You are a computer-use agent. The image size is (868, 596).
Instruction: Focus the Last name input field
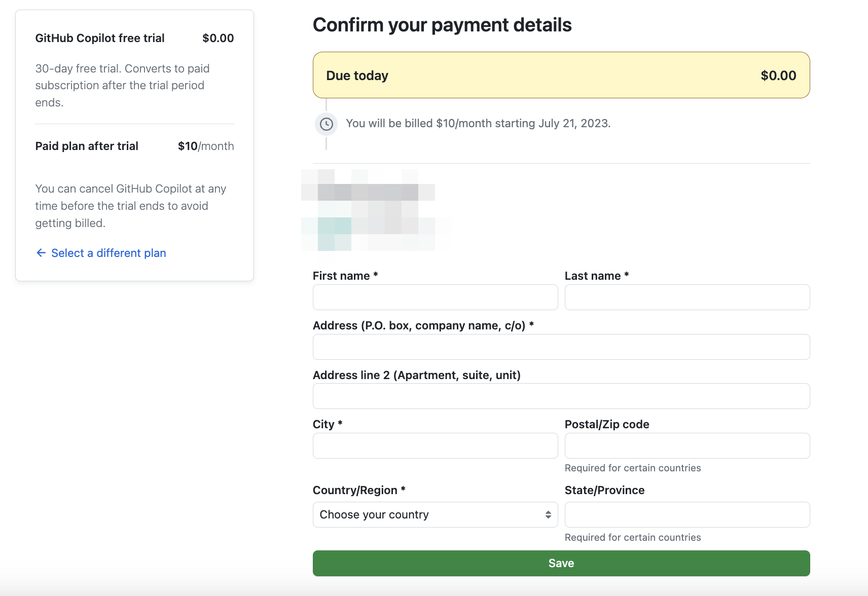coord(687,297)
